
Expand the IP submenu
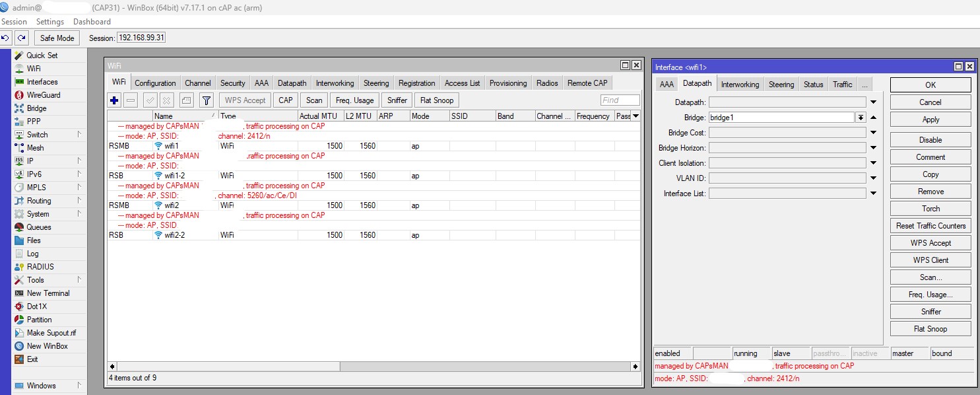point(79,161)
